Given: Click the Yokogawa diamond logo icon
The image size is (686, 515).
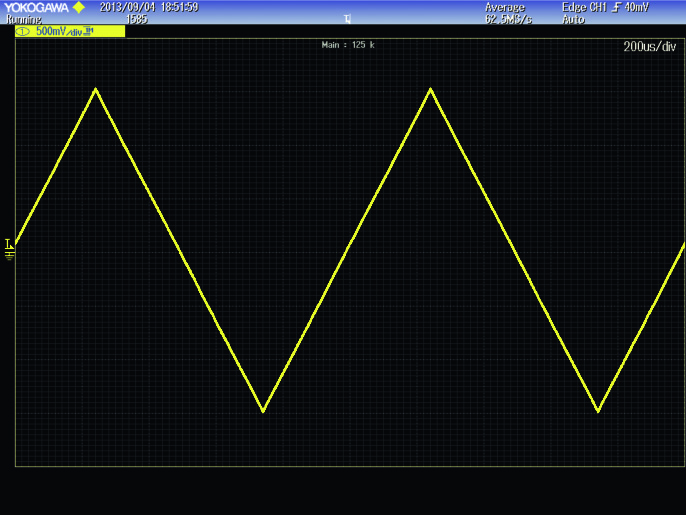Looking at the screenshot, I should tap(79, 7).
